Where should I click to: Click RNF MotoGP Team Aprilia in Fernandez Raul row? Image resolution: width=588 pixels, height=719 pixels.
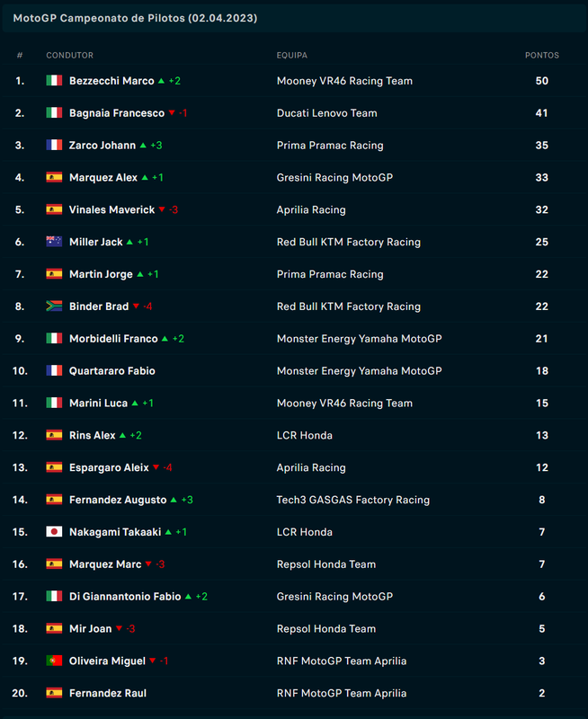click(x=342, y=693)
